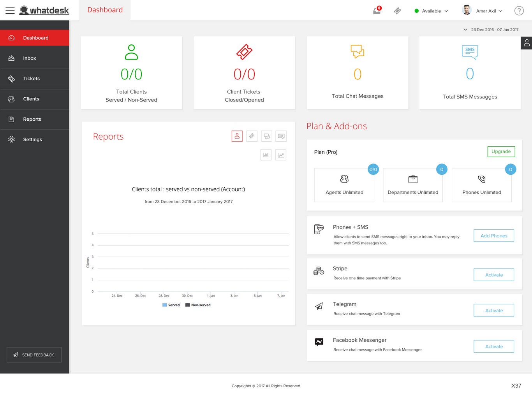This screenshot has width=532, height=397.
Task: Click the Upgrade plan button
Action: (x=501, y=151)
